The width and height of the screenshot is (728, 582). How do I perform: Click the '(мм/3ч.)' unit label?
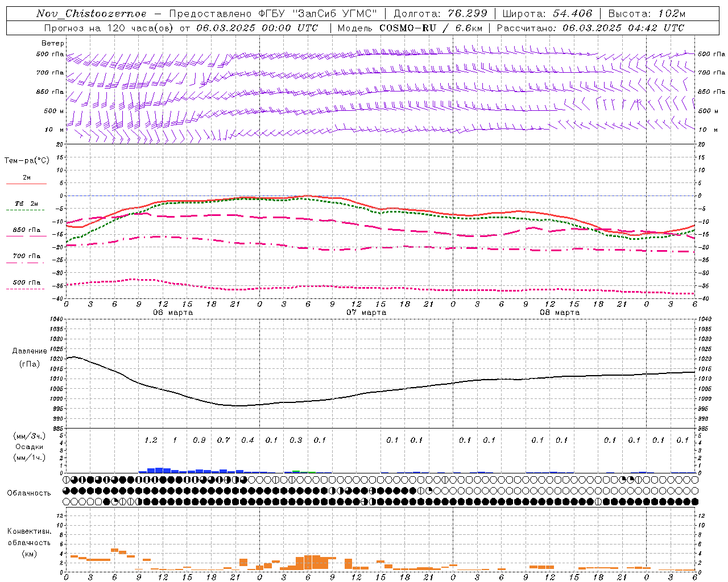[30, 436]
